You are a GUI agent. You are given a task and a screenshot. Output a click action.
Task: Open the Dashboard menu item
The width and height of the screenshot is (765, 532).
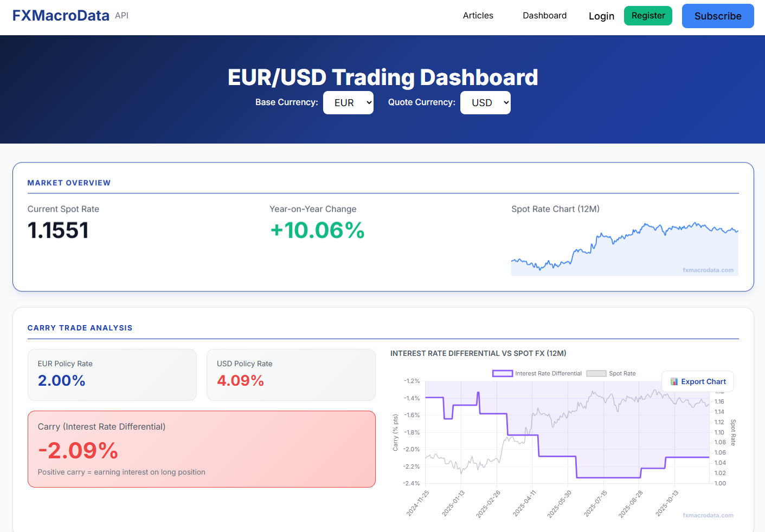(544, 16)
